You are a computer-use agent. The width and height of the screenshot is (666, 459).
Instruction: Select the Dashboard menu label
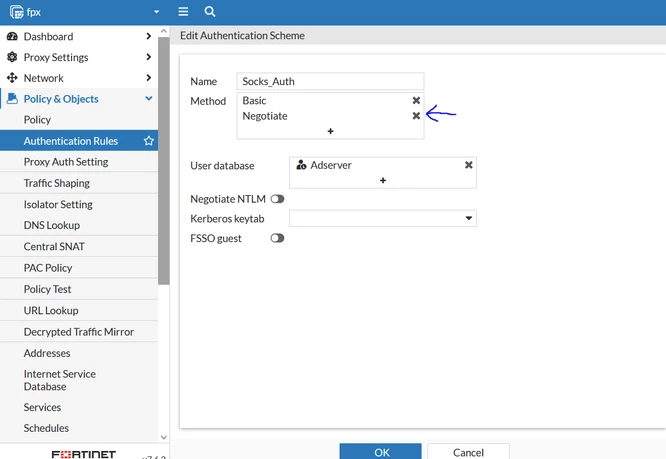tap(48, 37)
